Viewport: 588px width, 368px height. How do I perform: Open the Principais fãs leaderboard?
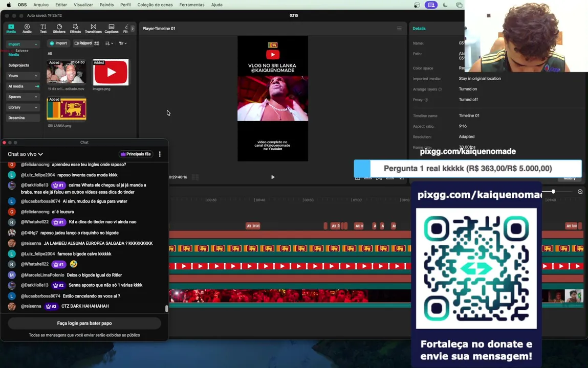(x=136, y=154)
